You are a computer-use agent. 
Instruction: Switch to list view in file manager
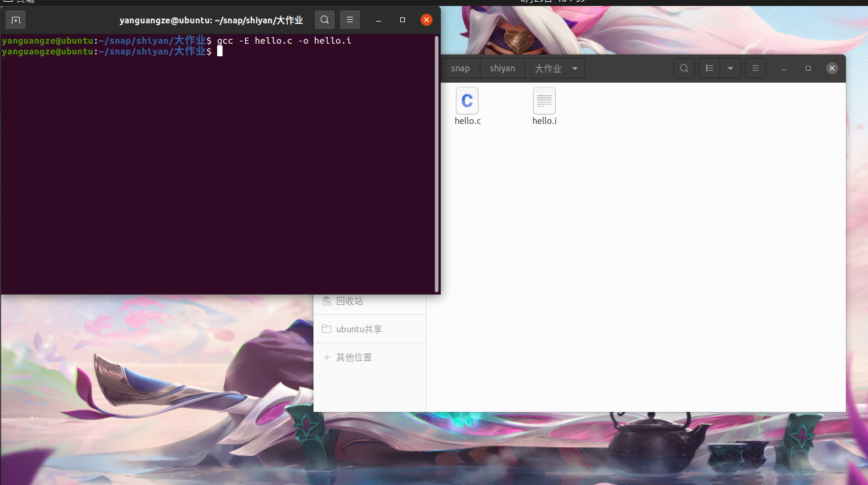click(709, 68)
